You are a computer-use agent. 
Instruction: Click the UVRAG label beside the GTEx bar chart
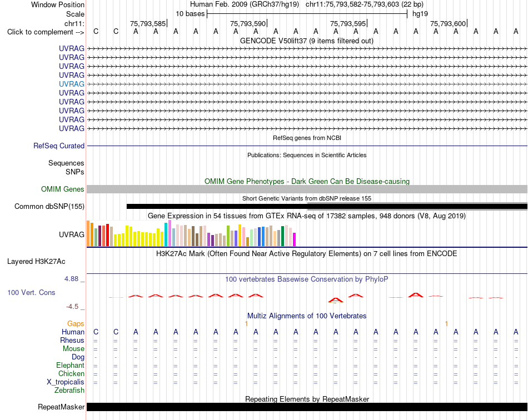point(71,234)
